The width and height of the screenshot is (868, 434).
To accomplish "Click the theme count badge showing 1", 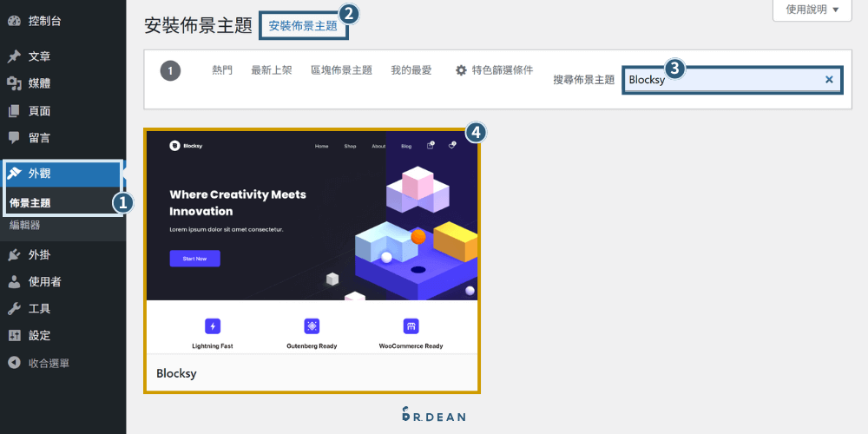I will point(170,71).
